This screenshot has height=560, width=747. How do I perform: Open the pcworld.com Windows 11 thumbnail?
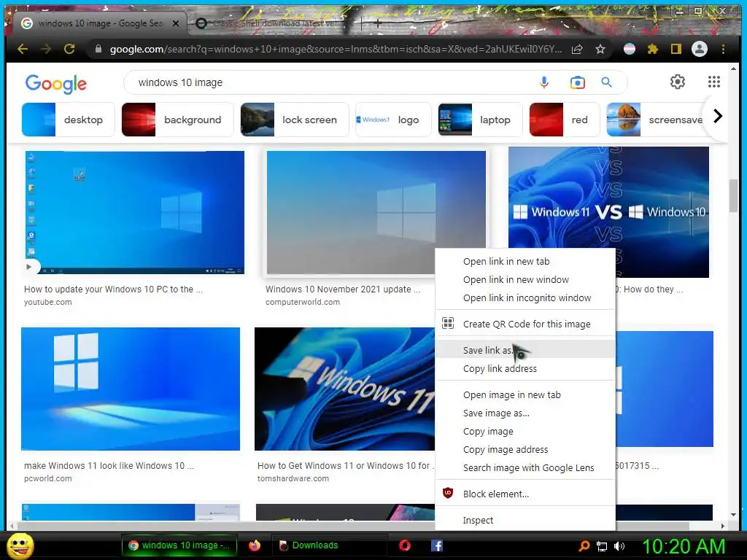pos(131,389)
